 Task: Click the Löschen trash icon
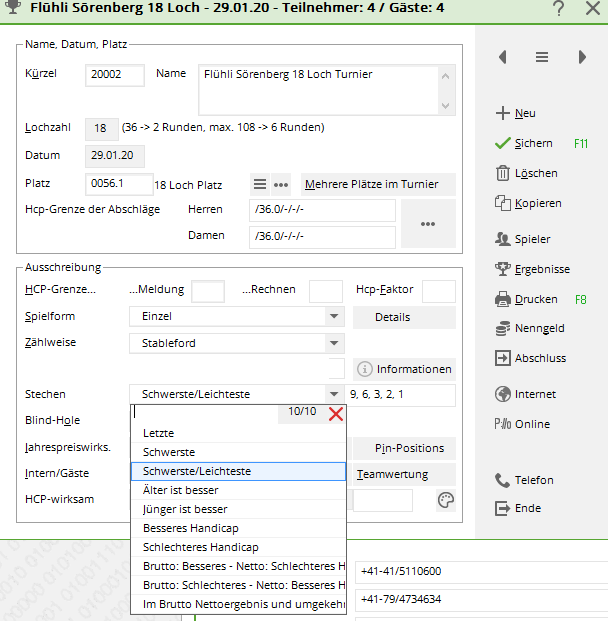coord(502,173)
